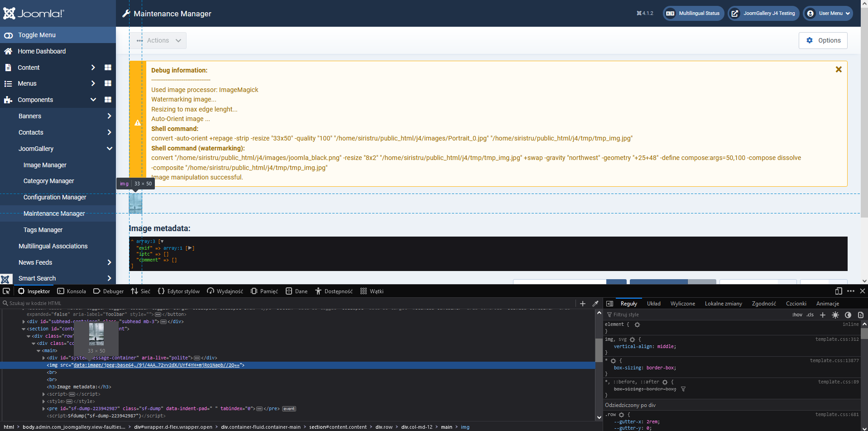Expand the Banners submenu
This screenshot has height=431, width=868.
[x=109, y=116]
